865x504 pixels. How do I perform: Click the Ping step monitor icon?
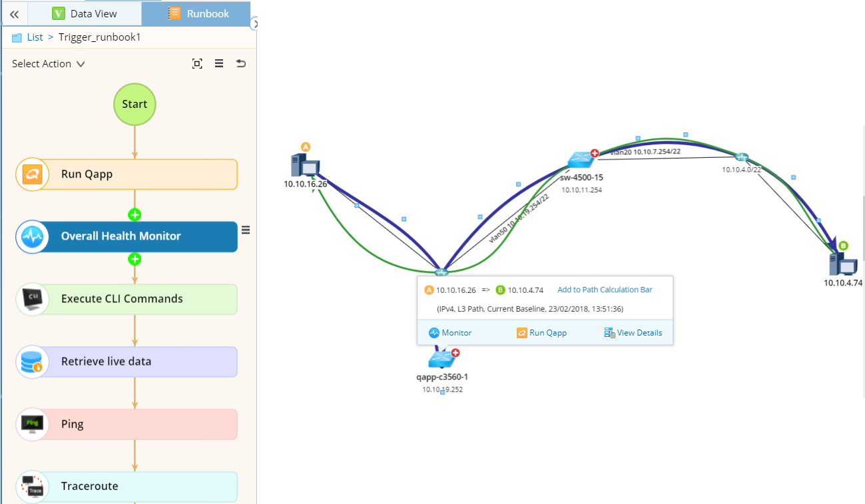33,424
